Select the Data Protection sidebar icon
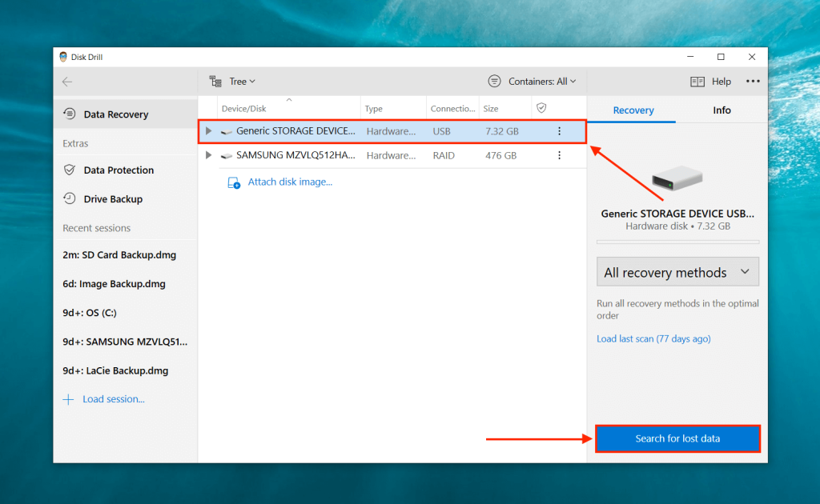This screenshot has width=820, height=504. click(70, 170)
